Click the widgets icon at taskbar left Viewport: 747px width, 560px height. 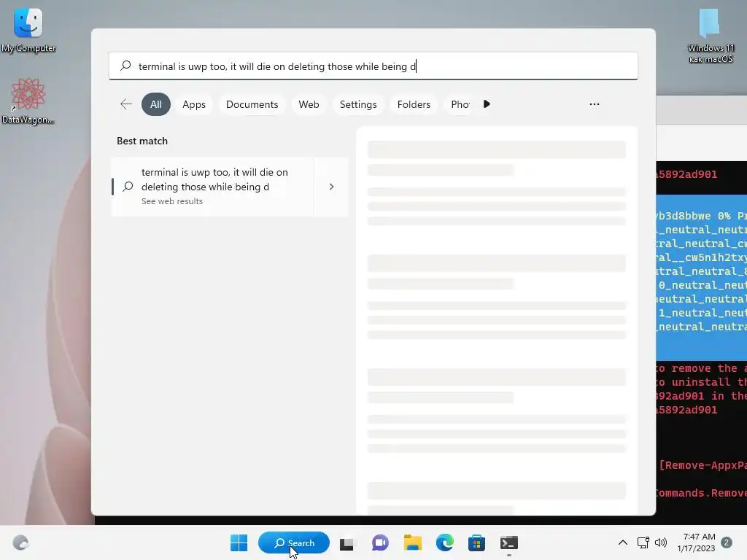click(x=20, y=542)
